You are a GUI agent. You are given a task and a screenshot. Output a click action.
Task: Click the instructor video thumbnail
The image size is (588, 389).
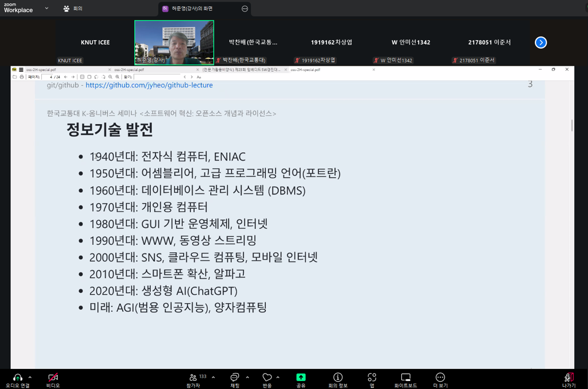[174, 42]
